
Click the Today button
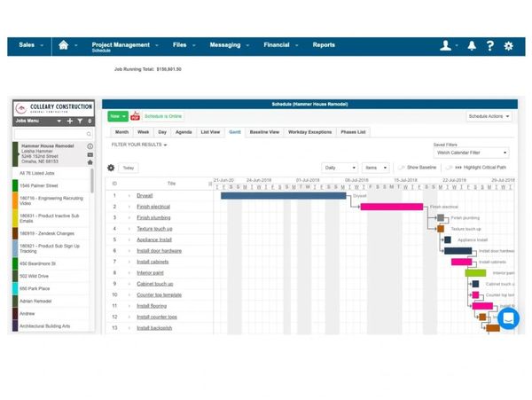click(x=129, y=168)
